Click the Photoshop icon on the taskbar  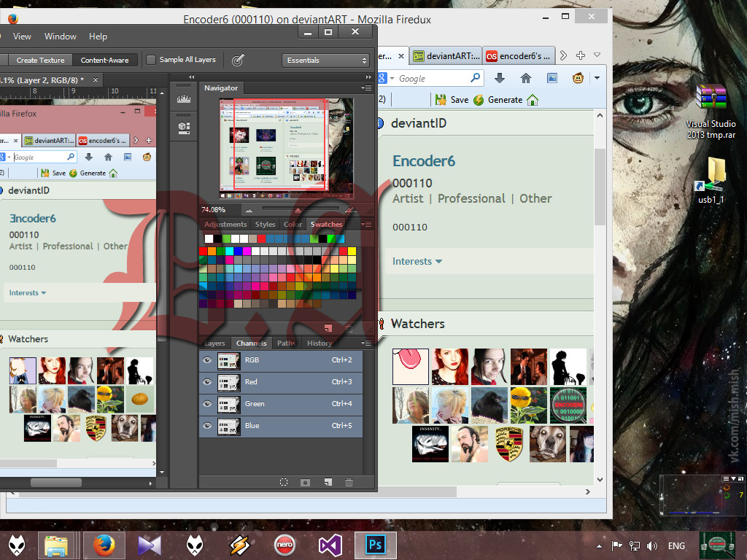point(376,545)
